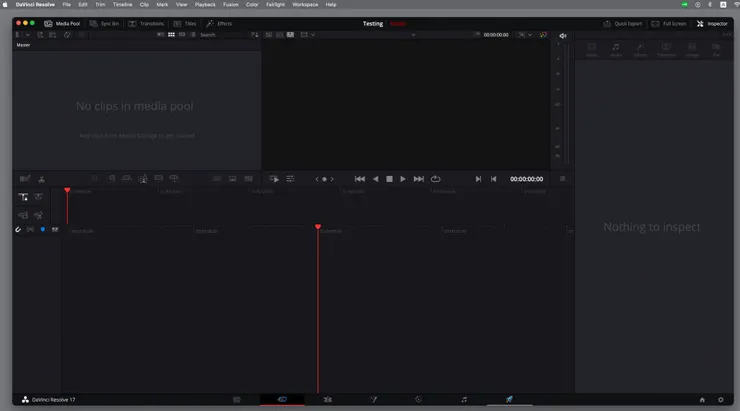
Task: Go to first frame
Action: pyautogui.click(x=360, y=179)
